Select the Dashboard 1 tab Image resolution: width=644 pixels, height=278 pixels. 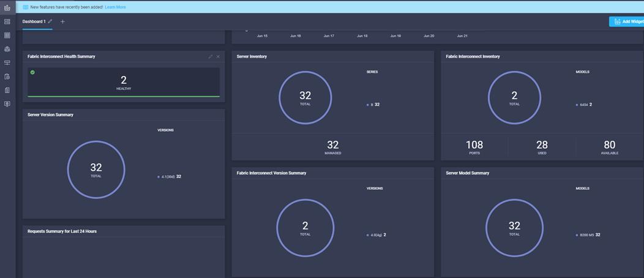[34, 21]
